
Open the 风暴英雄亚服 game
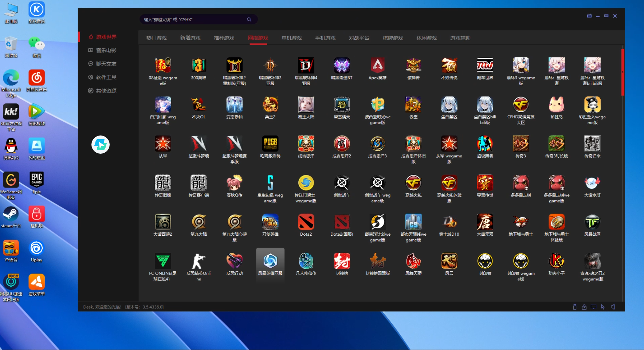(x=270, y=261)
